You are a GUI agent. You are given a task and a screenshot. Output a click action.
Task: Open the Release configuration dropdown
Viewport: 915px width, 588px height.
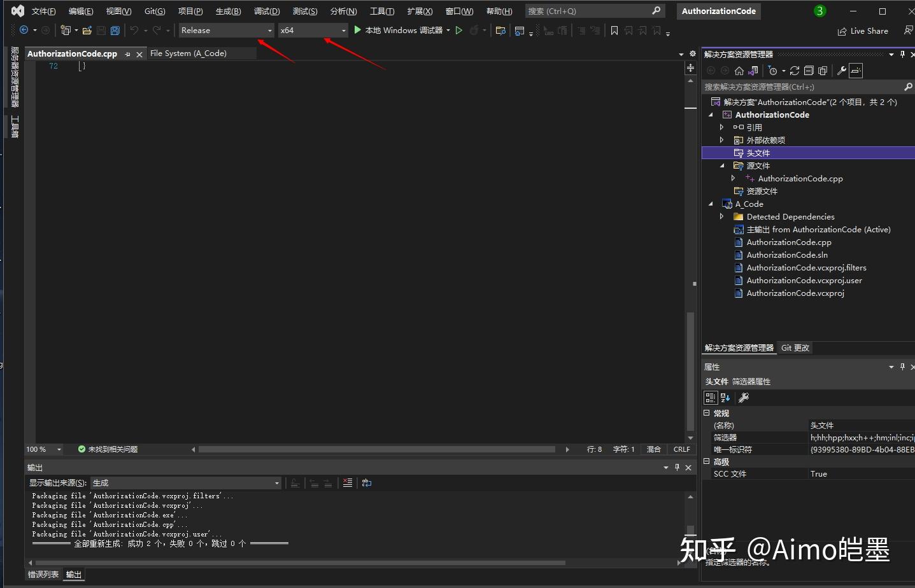pos(270,30)
